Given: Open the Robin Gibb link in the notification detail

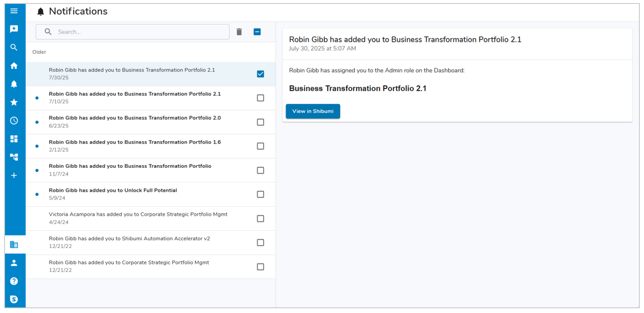Looking at the screenshot, I should [x=304, y=71].
